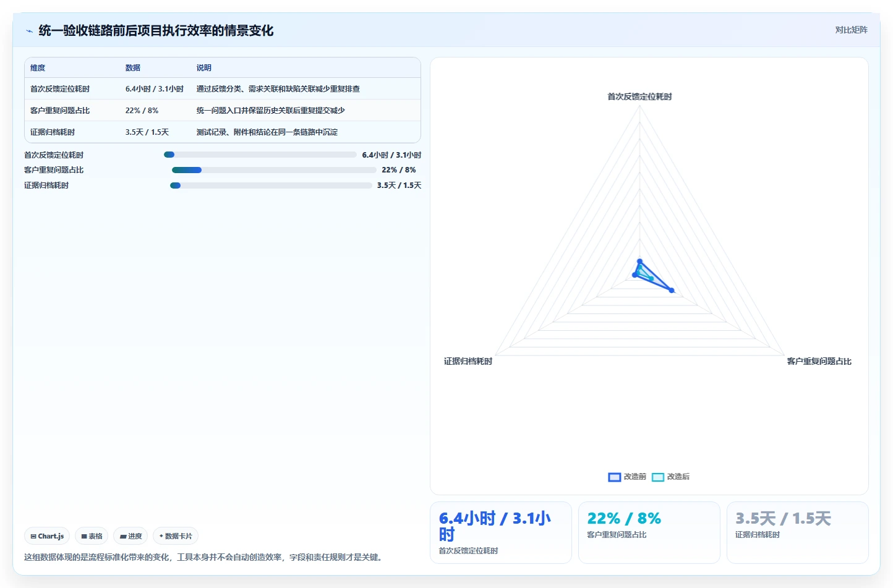Click progress value 3.5天 / 1.5天

(399, 185)
